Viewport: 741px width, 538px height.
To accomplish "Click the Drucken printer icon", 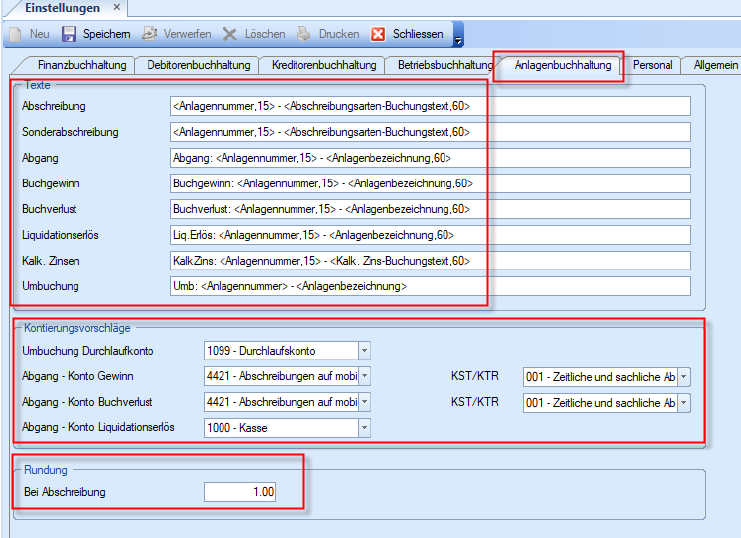I will (304, 34).
